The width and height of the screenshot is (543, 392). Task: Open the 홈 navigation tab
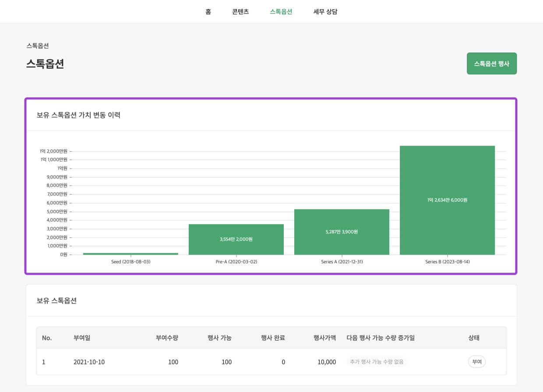pos(208,12)
